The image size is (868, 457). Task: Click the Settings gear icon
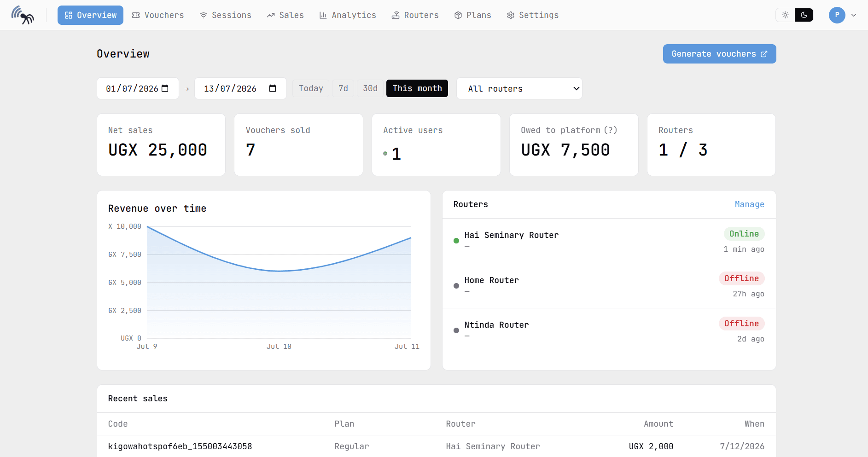[x=511, y=15]
